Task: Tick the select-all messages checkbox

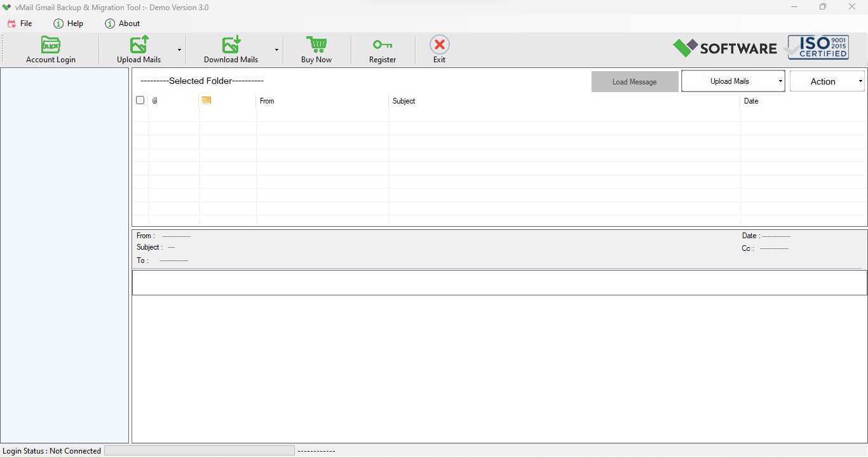Action: (x=140, y=100)
